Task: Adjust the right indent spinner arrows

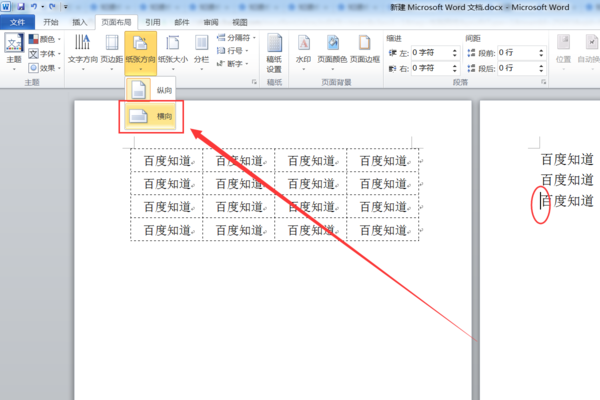Action: click(455, 69)
